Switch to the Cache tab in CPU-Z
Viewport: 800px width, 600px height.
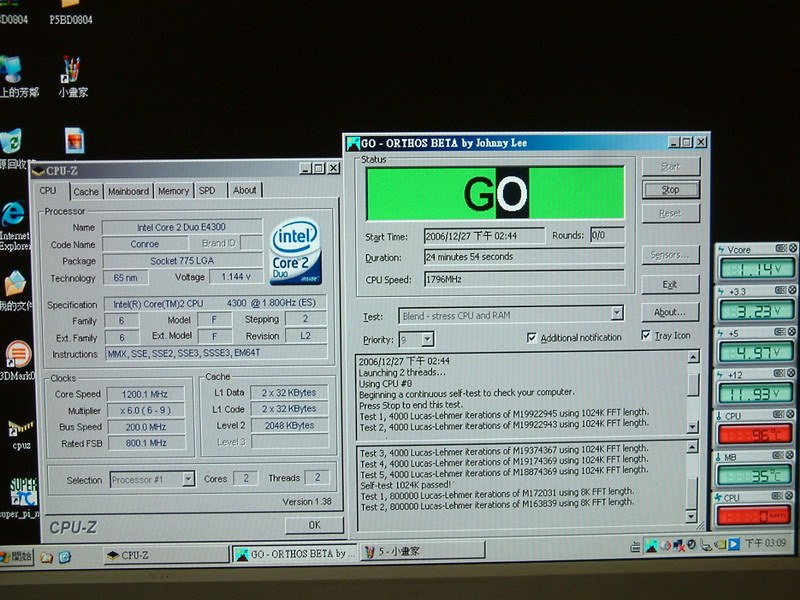(86, 192)
